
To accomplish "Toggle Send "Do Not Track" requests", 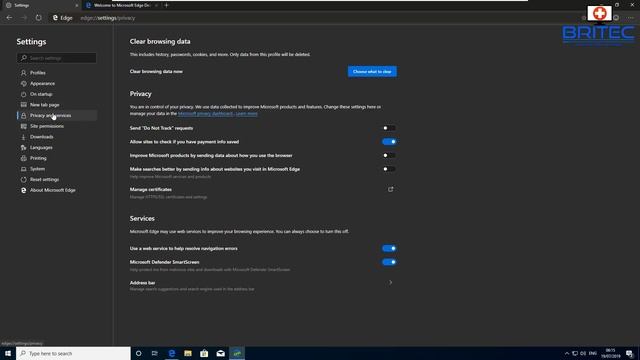I will pos(389,128).
